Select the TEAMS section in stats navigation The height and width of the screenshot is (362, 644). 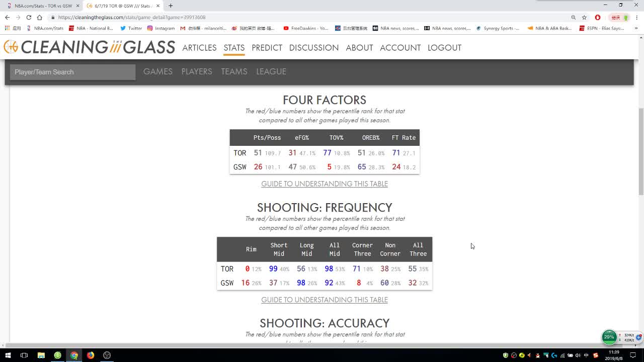[x=234, y=71]
